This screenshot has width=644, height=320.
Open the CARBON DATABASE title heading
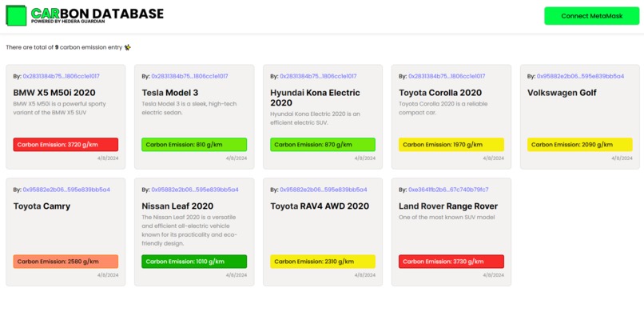[97, 14]
